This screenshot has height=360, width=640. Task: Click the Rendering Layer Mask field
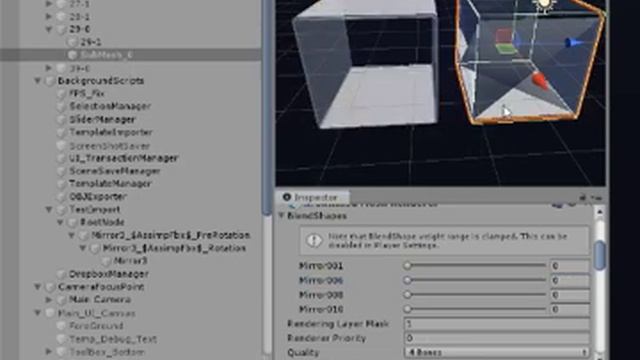point(496,324)
